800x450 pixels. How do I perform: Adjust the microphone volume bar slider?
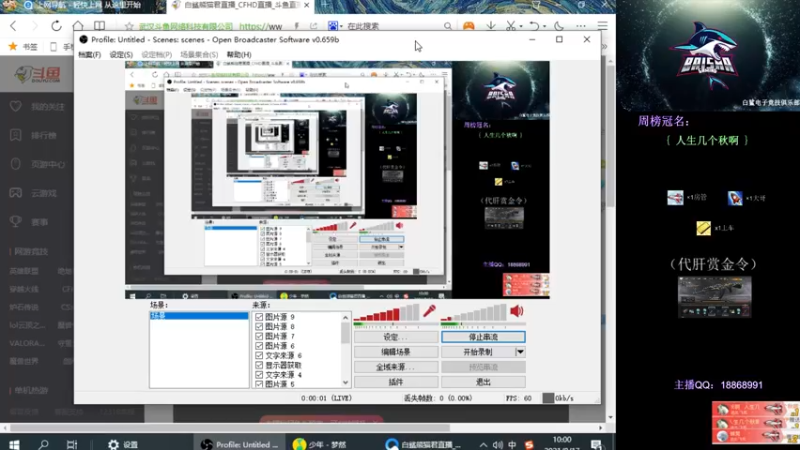[x=386, y=312]
